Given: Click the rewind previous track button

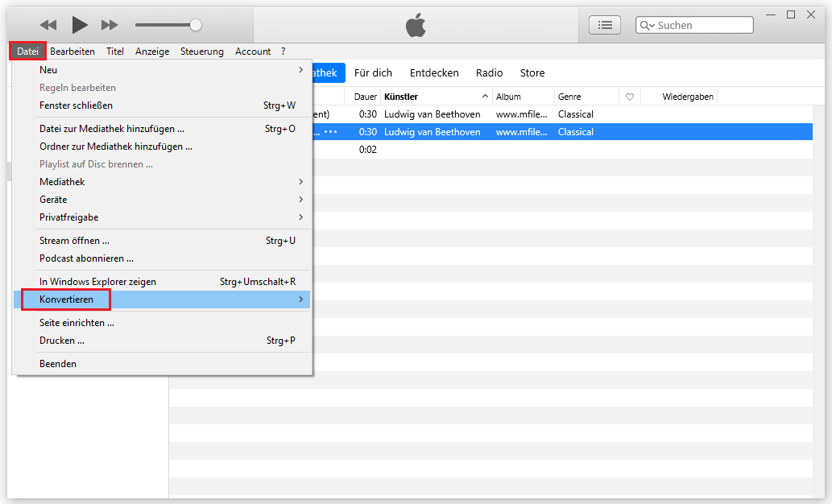Looking at the screenshot, I should pos(48,25).
